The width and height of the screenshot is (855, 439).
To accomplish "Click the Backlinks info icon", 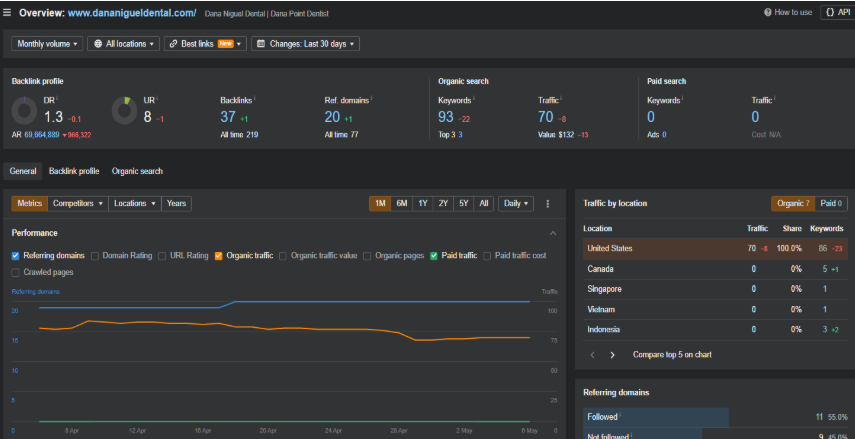I will tap(255, 99).
